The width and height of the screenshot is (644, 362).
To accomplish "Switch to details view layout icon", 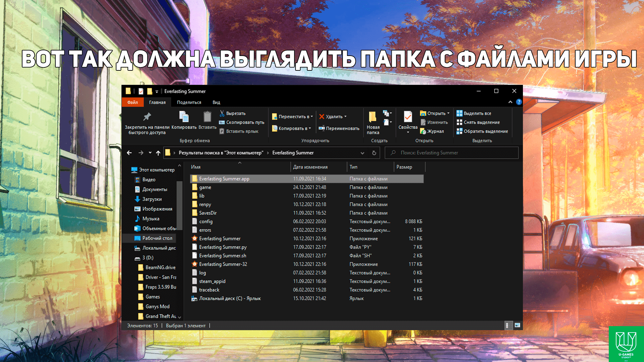I will (x=508, y=325).
